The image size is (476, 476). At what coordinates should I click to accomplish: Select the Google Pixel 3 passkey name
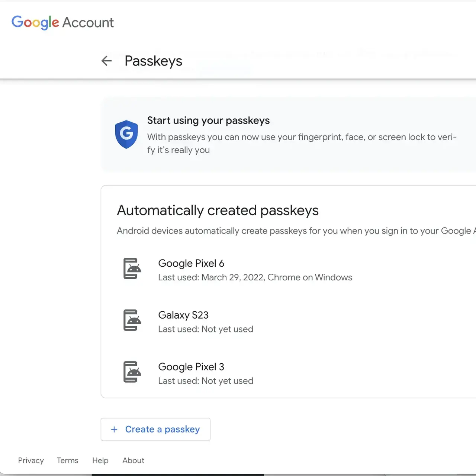click(191, 367)
